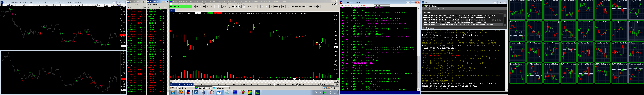Open the green factory taskbar icon

pos(258,92)
